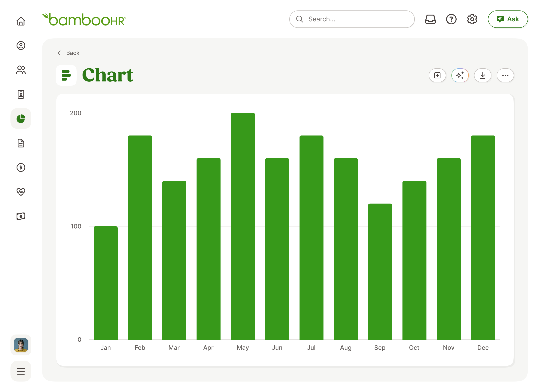The height and width of the screenshot is (392, 535).
Task: Click the May bar in chart
Action: click(243, 226)
